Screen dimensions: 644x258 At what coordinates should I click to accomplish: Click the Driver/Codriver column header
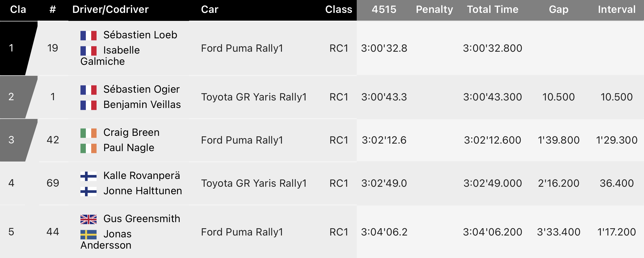point(110,10)
